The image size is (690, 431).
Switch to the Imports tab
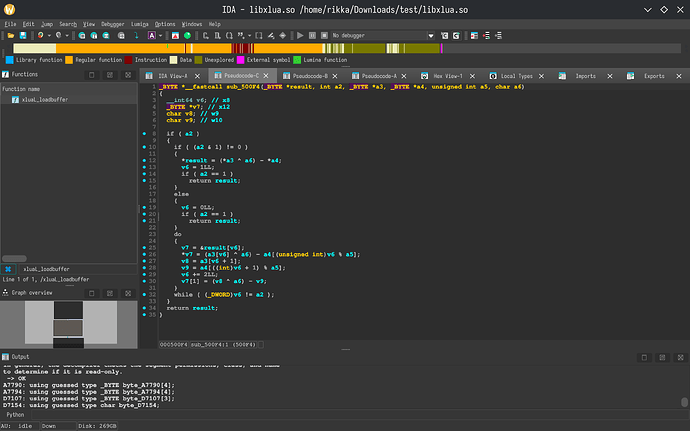[585, 76]
